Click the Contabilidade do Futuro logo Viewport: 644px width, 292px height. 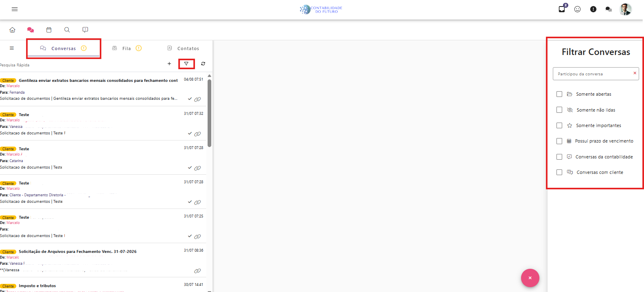click(x=321, y=9)
